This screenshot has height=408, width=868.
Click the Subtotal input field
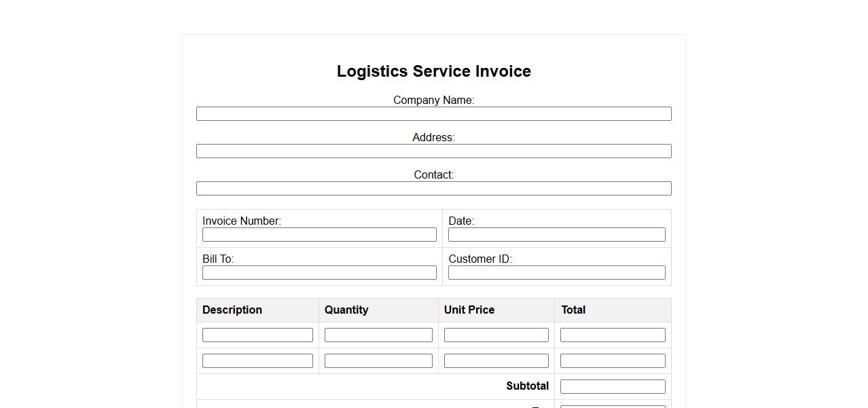point(612,387)
